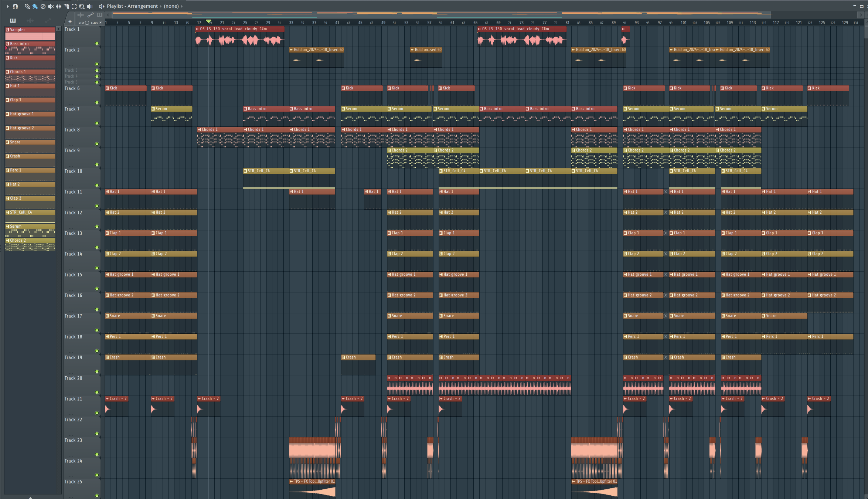This screenshot has width=868, height=499.
Task: Select the Slice tool
Action: (66, 6)
